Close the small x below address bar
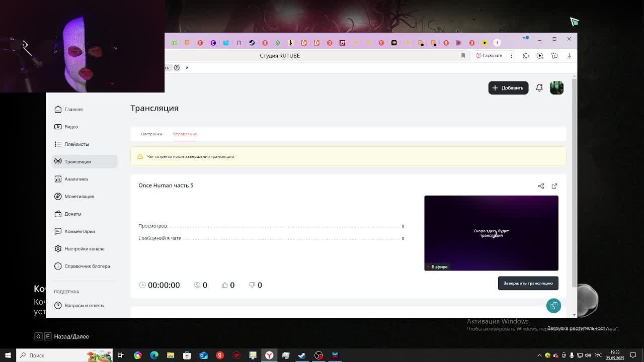 (187, 67)
